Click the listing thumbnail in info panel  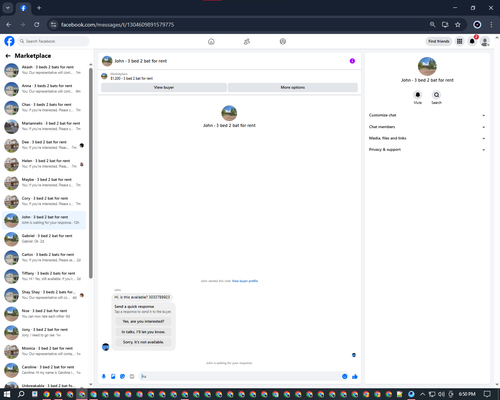tap(427, 66)
